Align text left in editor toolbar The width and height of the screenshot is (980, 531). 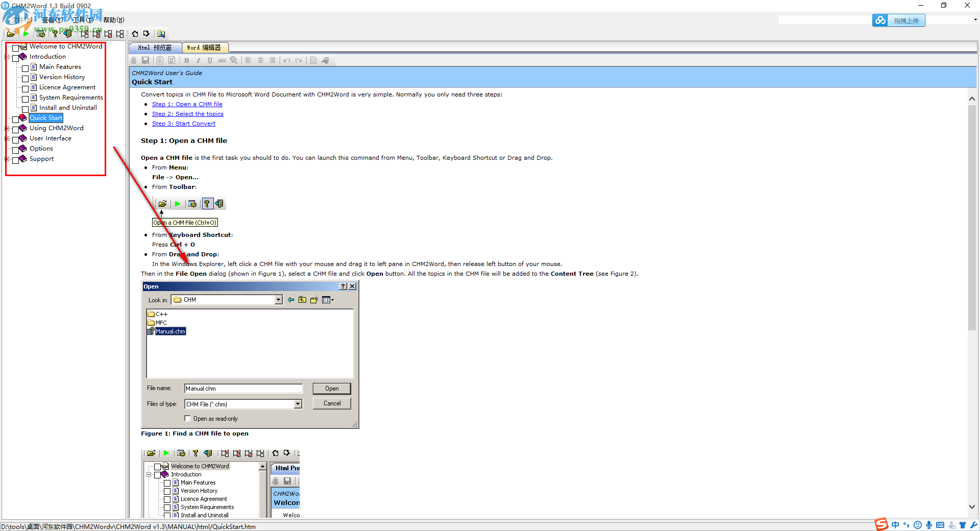[x=248, y=60]
